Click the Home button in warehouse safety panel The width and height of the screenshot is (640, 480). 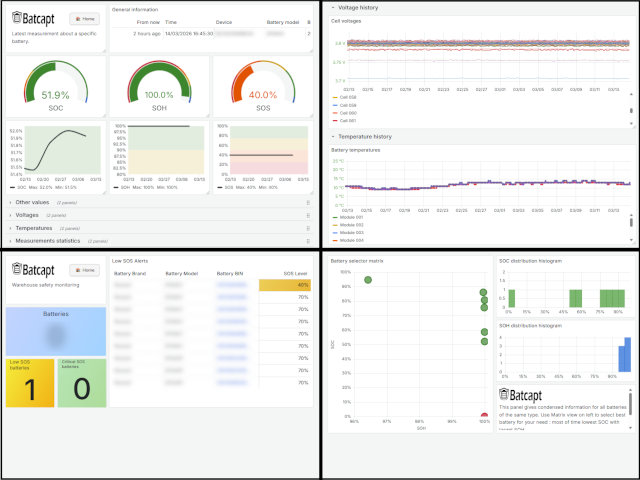click(85, 270)
